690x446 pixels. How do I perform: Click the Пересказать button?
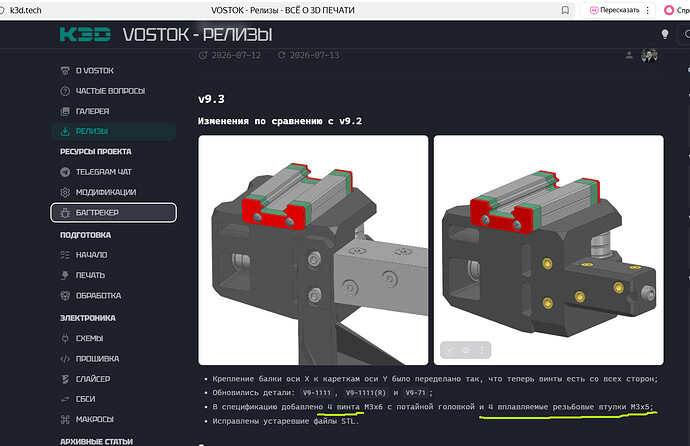point(615,10)
